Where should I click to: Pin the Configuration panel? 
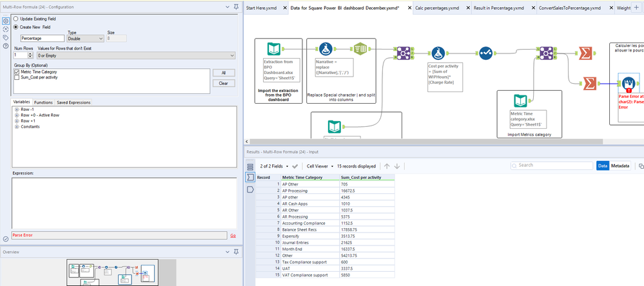235,7
